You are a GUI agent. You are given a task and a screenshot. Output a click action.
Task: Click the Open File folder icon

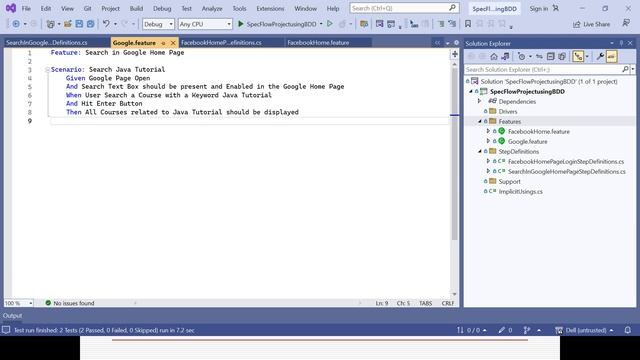[68, 24]
